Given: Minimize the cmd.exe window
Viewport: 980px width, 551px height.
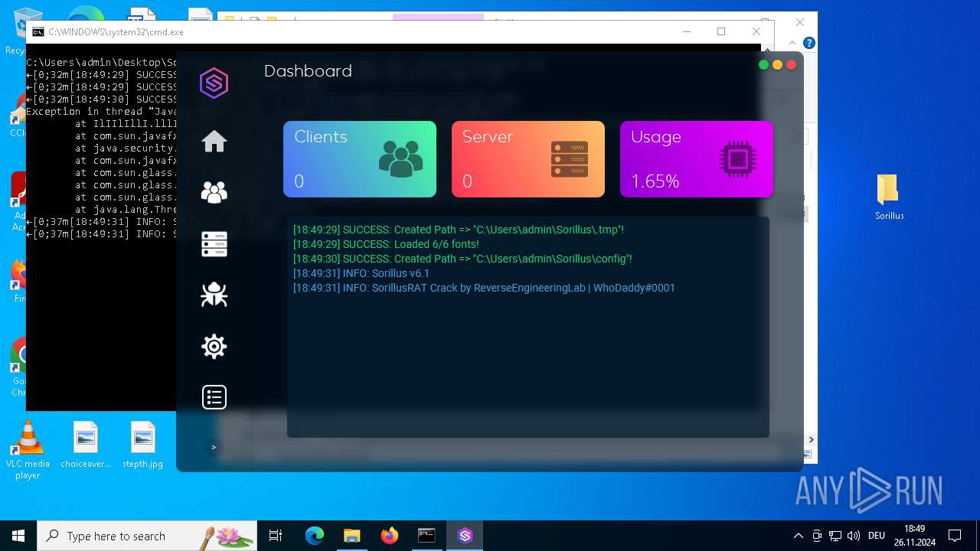Looking at the screenshot, I should point(686,31).
